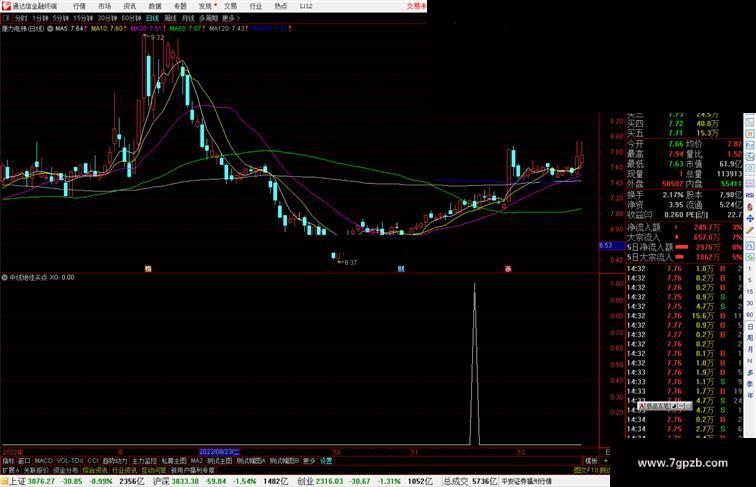
Task: Select the 周 period in right toolbar
Action: [750, 338]
